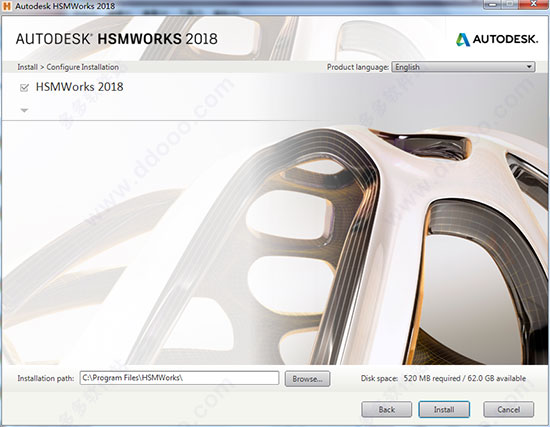
Task: Click the arrow on the English language combo box
Action: (x=529, y=67)
